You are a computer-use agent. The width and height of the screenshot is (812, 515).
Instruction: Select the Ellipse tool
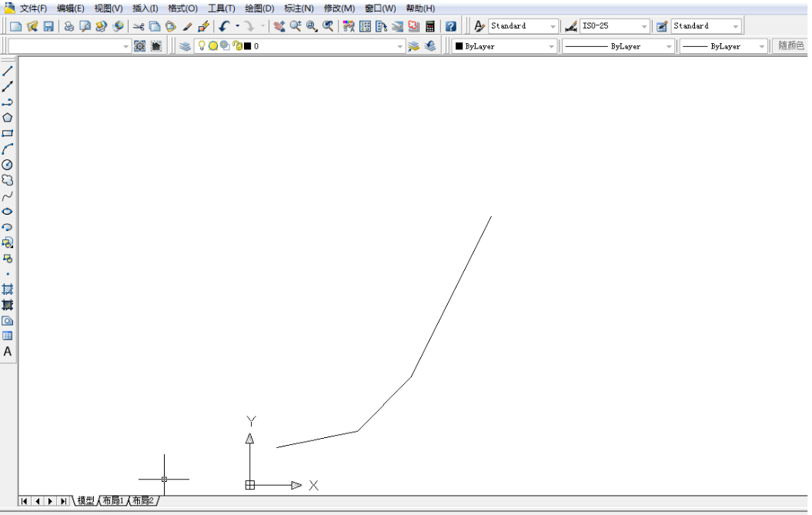[7, 212]
